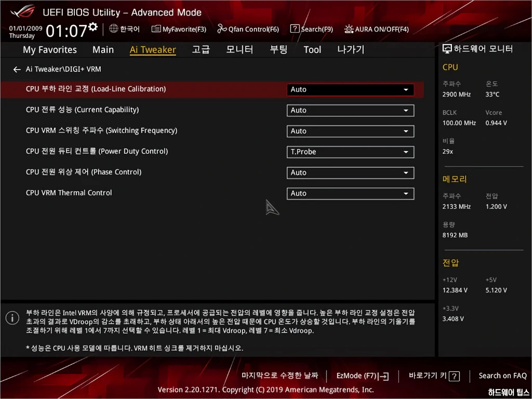The width and height of the screenshot is (532, 399).
Task: Select the Phase Control row label
Action: click(84, 172)
